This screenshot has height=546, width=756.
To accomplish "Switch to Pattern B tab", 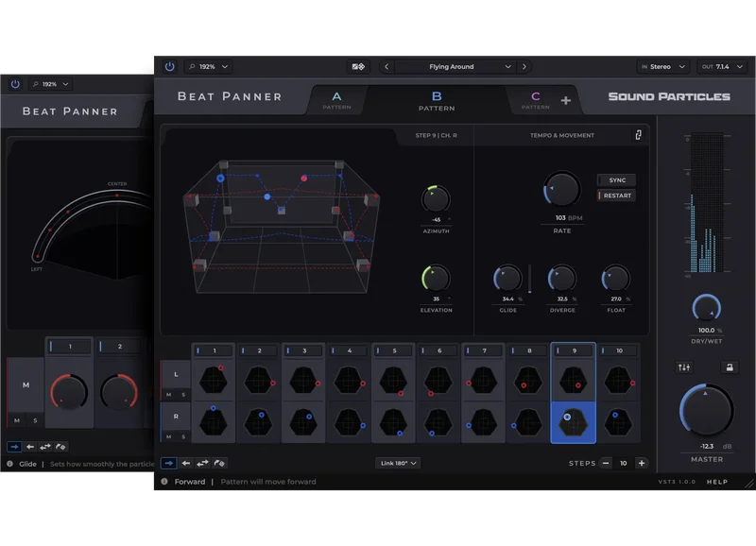I will (437, 101).
